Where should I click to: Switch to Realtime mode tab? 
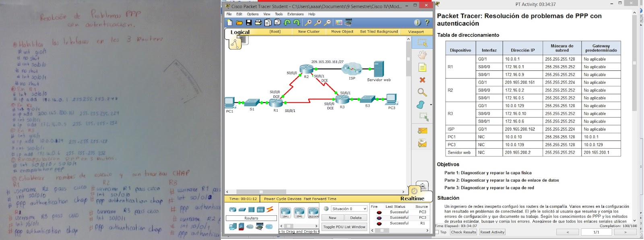click(412, 199)
